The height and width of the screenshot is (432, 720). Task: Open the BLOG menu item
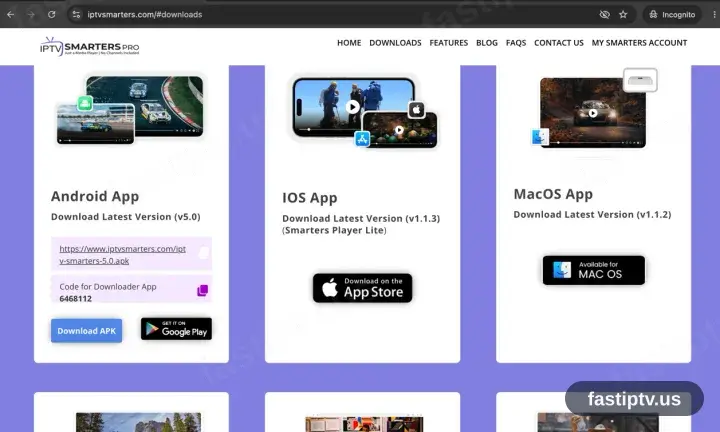(x=487, y=43)
